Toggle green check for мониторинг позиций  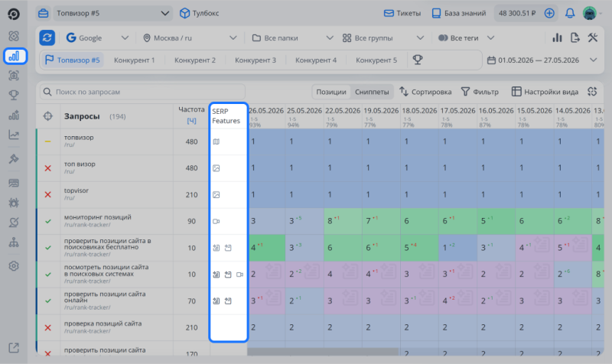pos(48,221)
